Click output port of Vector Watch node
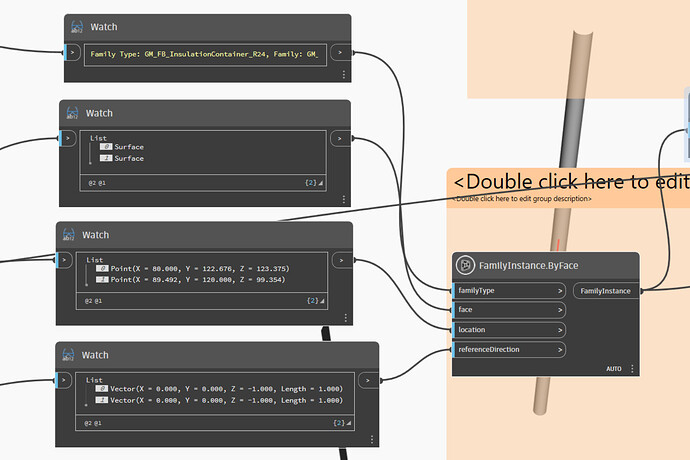 pos(369,380)
